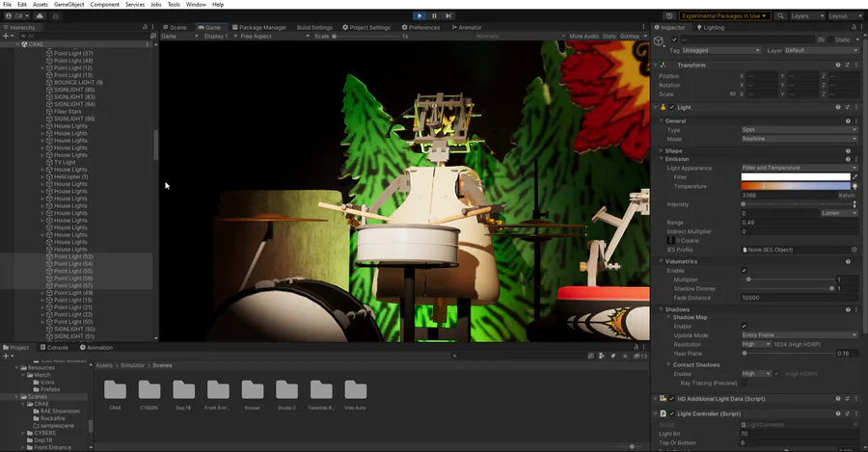Open the Layer dropdown showing Default
This screenshot has height=452, width=868.
822,50
